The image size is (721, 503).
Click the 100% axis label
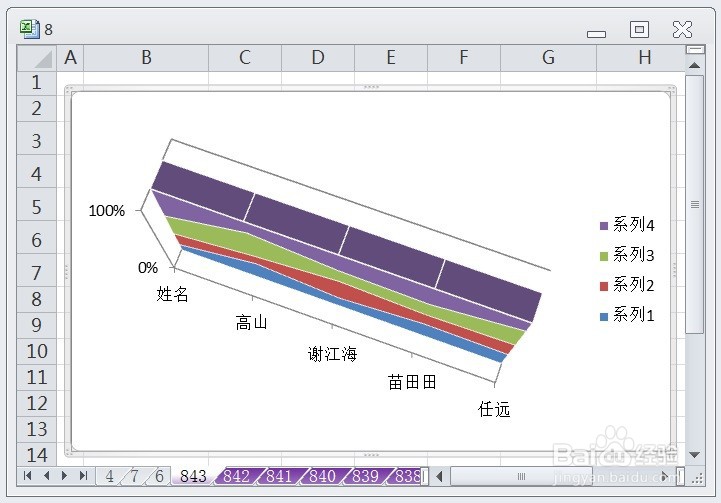point(107,211)
